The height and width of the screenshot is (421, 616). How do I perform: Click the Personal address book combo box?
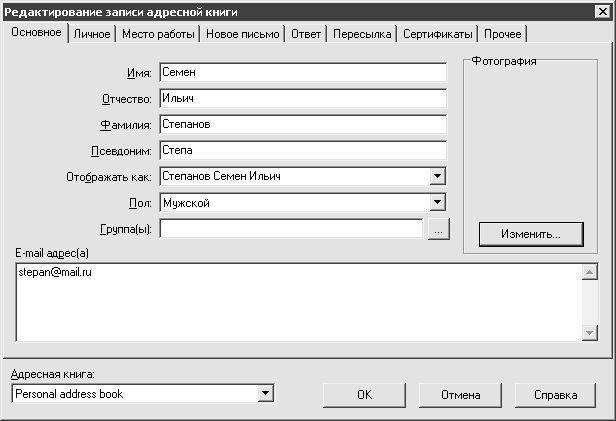point(143,393)
